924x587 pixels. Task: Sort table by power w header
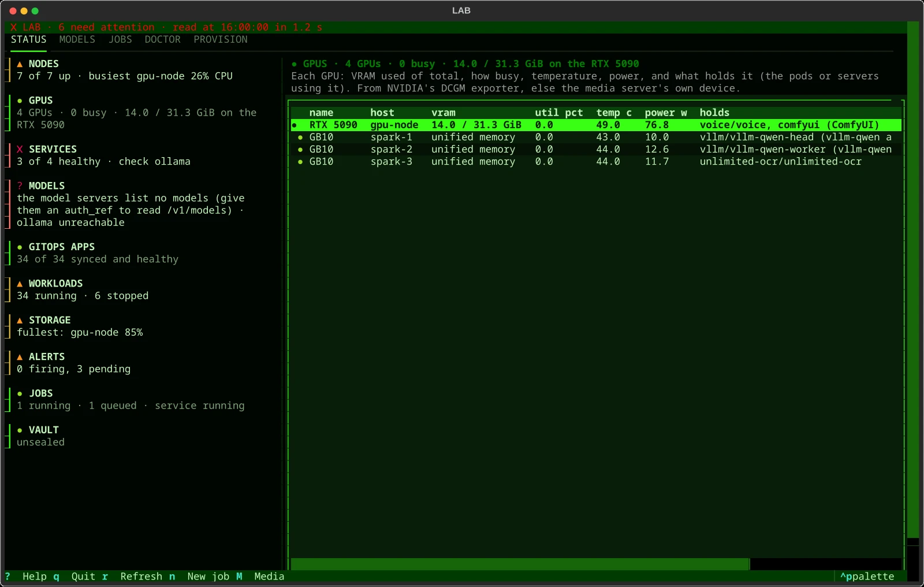pyautogui.click(x=666, y=113)
